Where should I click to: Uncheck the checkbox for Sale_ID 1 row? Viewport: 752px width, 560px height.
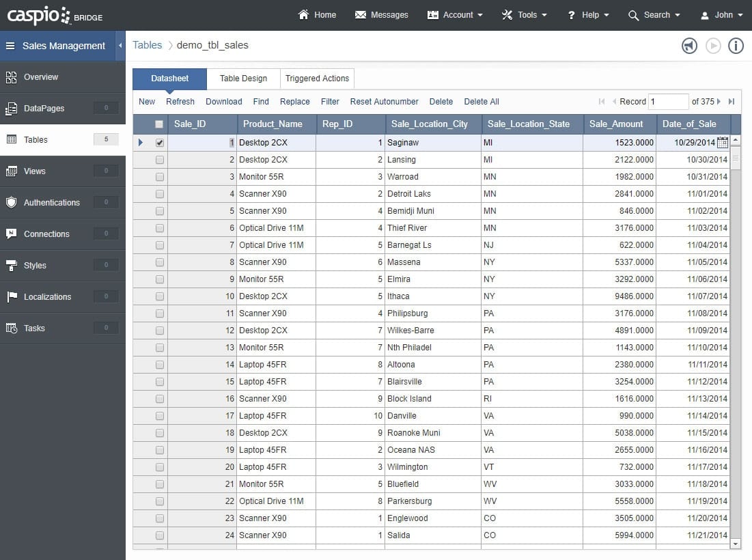pos(160,143)
